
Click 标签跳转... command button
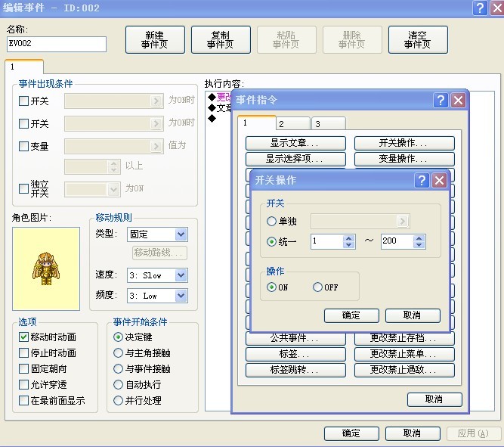[x=295, y=370]
